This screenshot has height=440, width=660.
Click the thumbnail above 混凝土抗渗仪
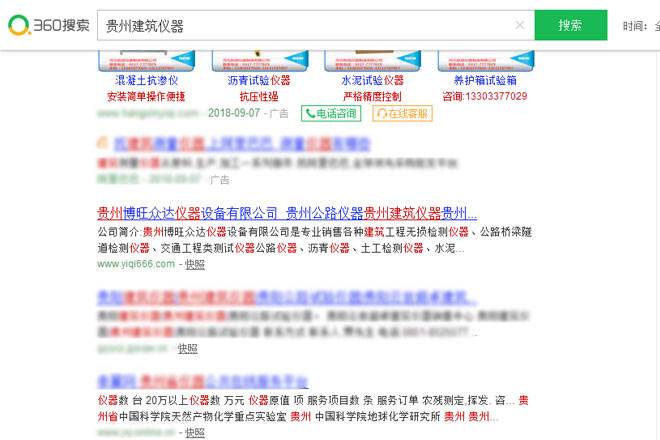[x=147, y=59]
